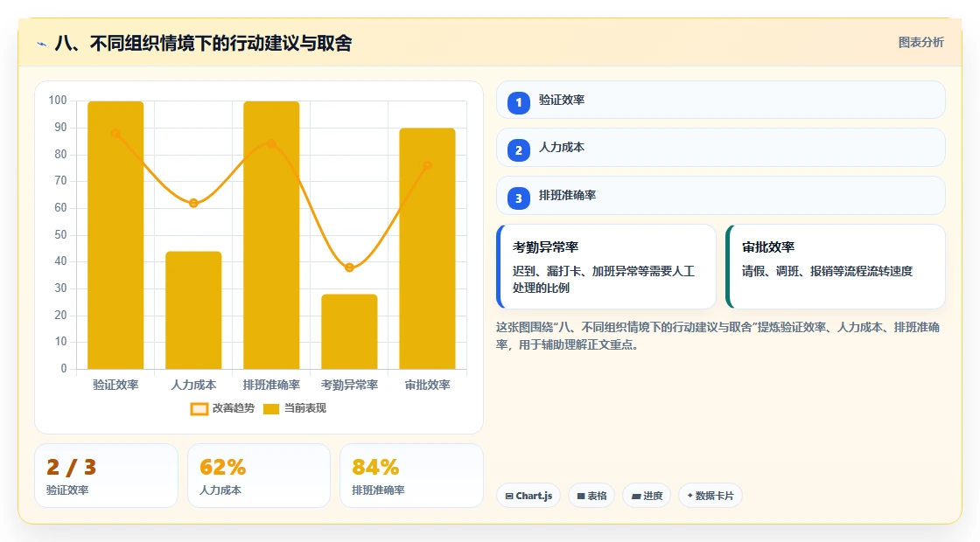The height and width of the screenshot is (542, 980).
Task: Click the 排班准确率 bar in the chart
Action: (271, 235)
